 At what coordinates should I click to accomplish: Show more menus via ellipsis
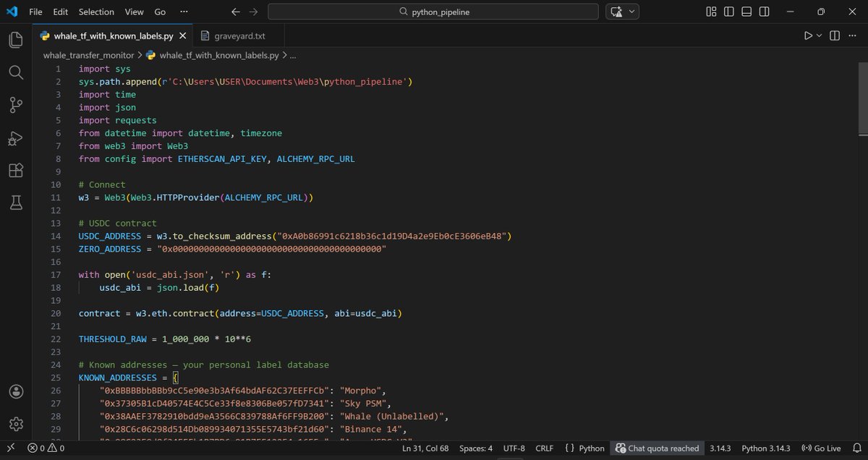pos(184,12)
